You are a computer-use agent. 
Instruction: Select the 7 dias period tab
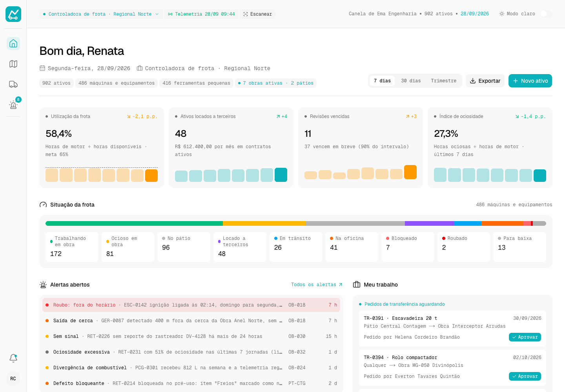[382, 81]
